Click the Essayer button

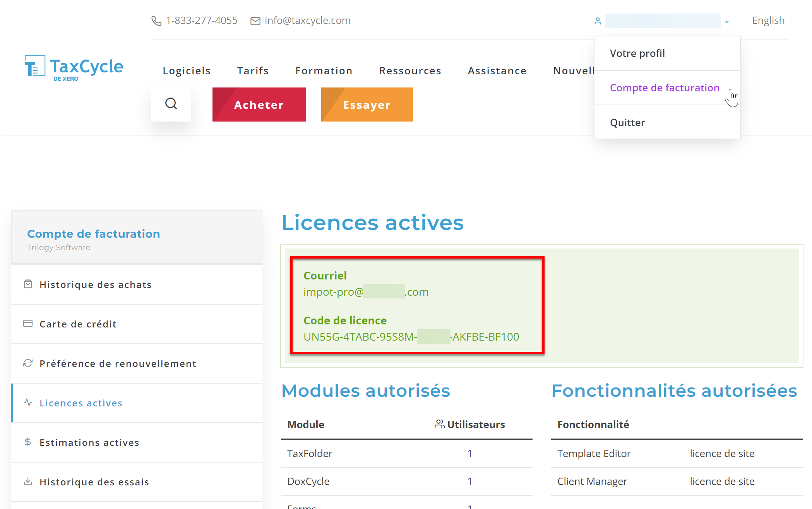[x=367, y=105]
